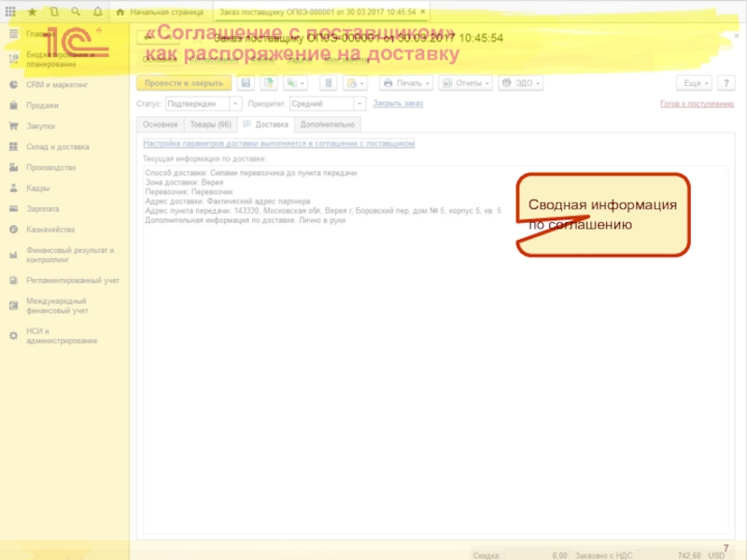
Task: Click the history clipboard icon
Action: click(x=53, y=12)
